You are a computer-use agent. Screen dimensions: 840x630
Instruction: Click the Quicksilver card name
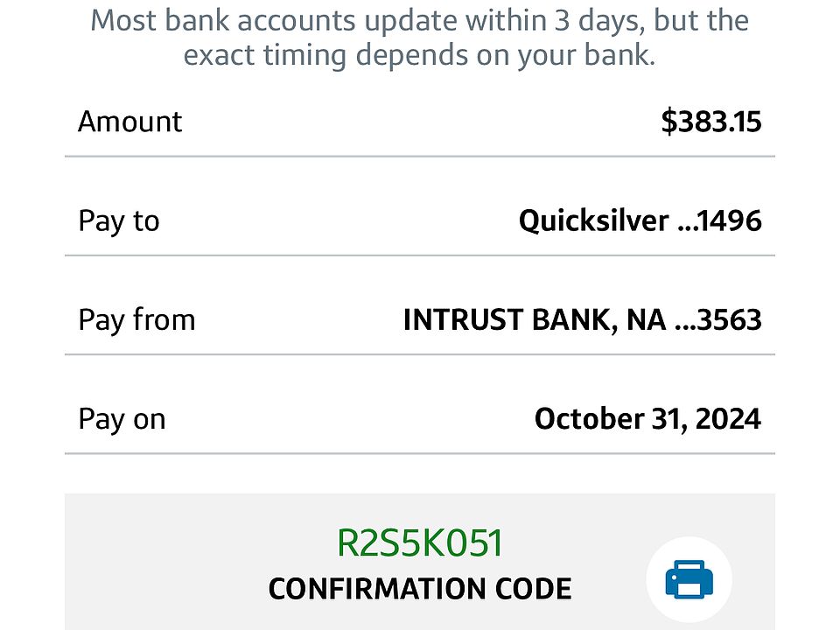[x=592, y=220]
